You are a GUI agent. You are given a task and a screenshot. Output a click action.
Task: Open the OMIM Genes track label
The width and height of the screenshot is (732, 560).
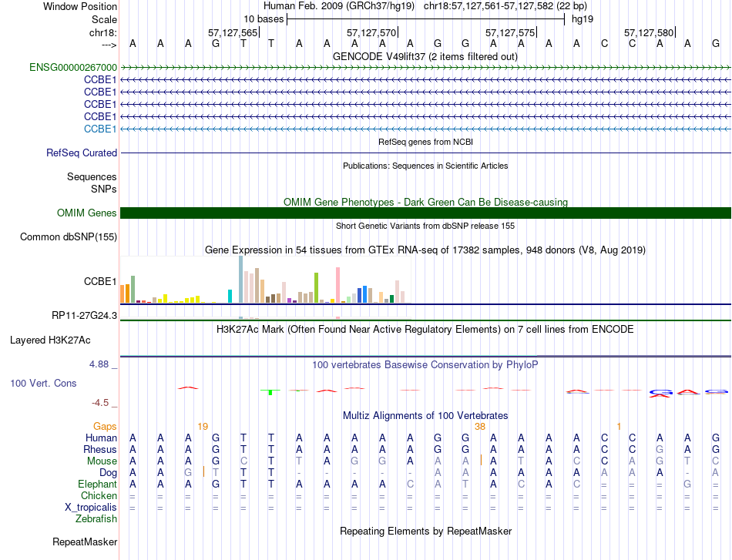tap(86, 213)
